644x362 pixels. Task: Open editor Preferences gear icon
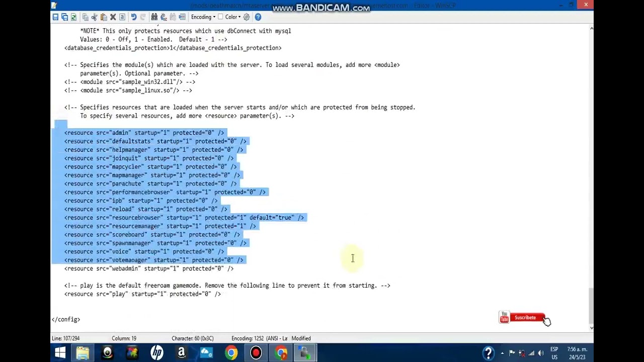[247, 17]
